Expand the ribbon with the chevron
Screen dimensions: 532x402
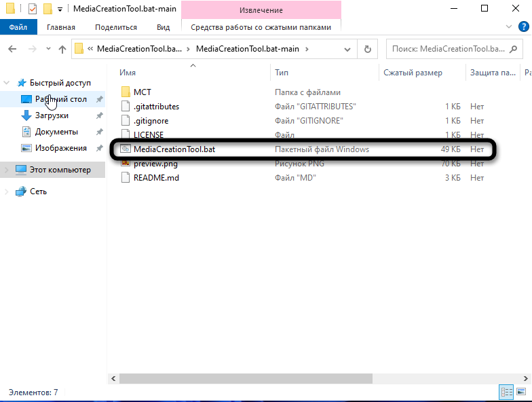click(x=509, y=26)
